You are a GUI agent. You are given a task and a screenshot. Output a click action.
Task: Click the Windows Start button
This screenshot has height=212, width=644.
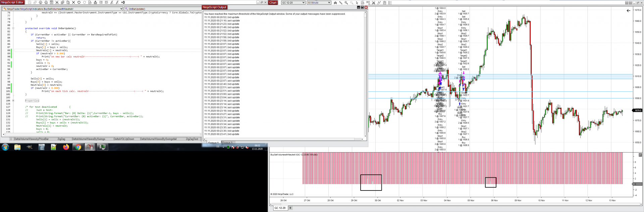(5, 147)
